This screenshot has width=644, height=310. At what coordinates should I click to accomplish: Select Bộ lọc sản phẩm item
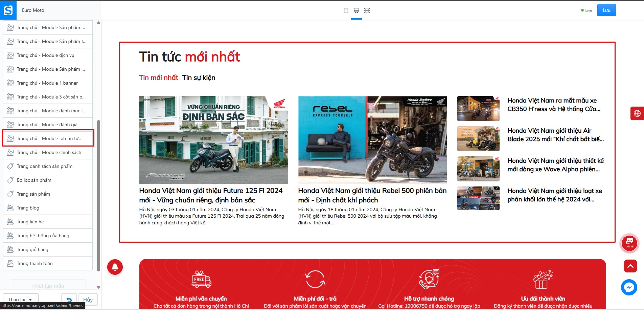pyautogui.click(x=48, y=180)
